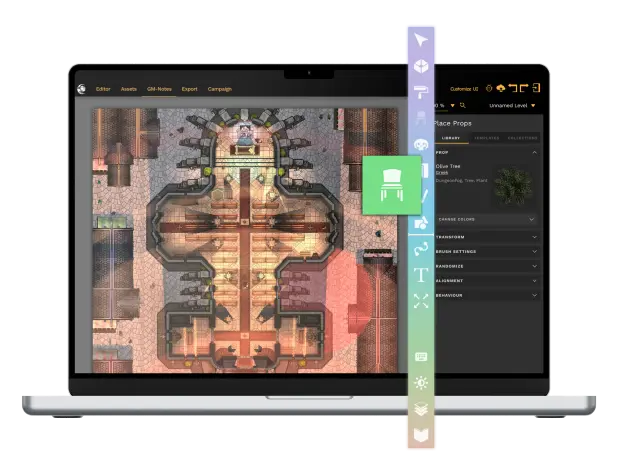Switch to the Templates tab

(487, 138)
